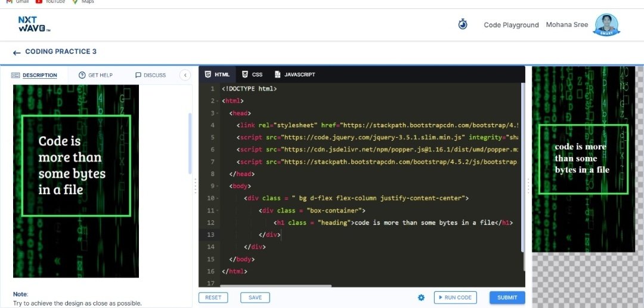Image resolution: width=644 pixels, height=308 pixels.
Task: Click the Reset button
Action: [213, 297]
